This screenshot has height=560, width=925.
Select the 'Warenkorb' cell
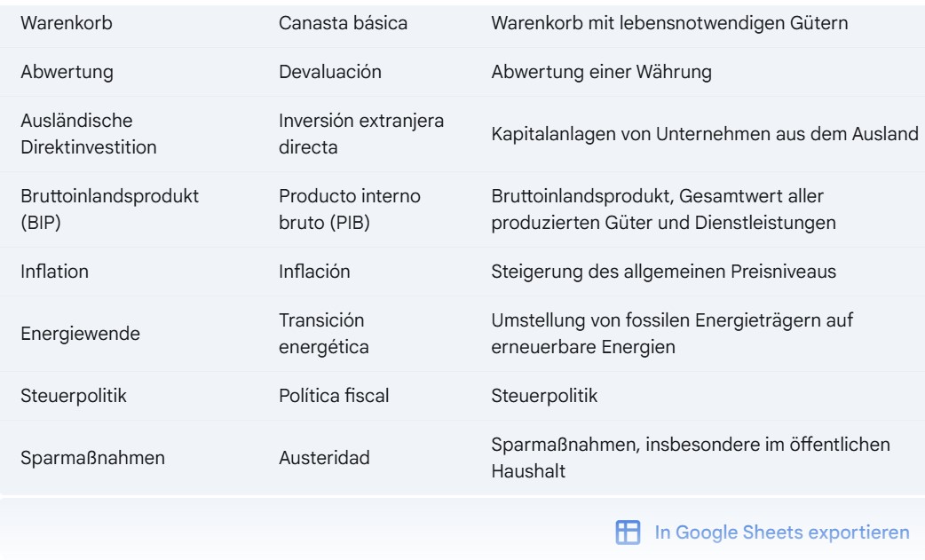66,23
